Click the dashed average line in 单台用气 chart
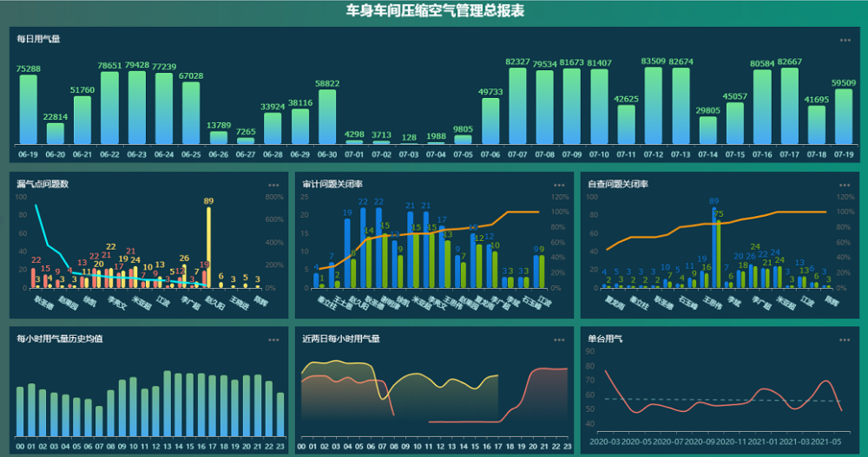Viewport: 868px width, 457px height. [x=722, y=400]
